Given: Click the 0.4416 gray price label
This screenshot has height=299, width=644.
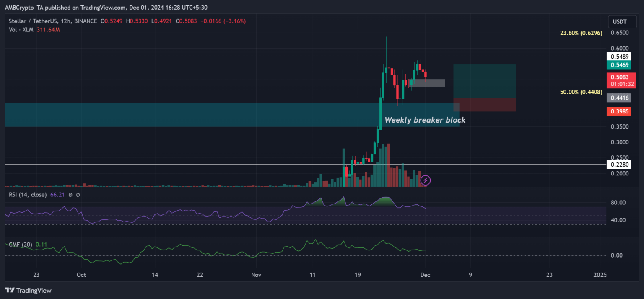Looking at the screenshot, I should point(618,98).
